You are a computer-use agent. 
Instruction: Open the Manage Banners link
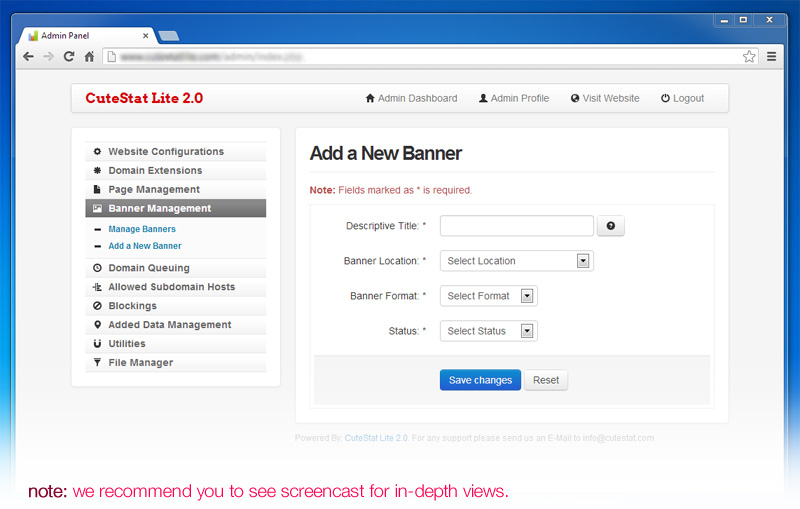coord(142,229)
